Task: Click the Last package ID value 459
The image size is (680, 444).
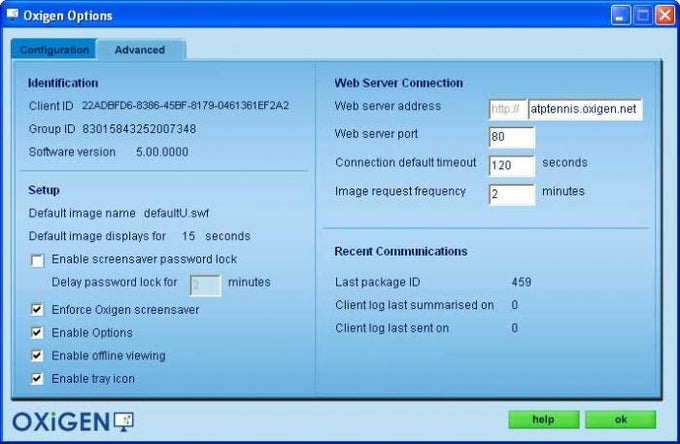Action: (521, 282)
